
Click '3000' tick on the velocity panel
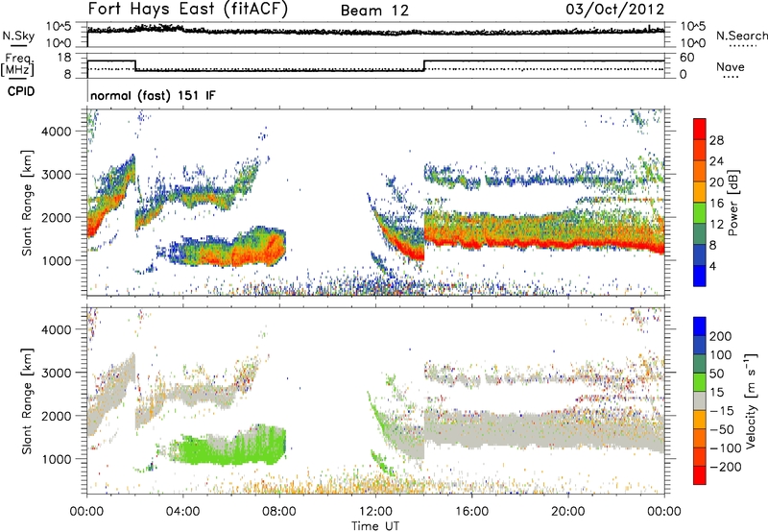click(x=57, y=373)
